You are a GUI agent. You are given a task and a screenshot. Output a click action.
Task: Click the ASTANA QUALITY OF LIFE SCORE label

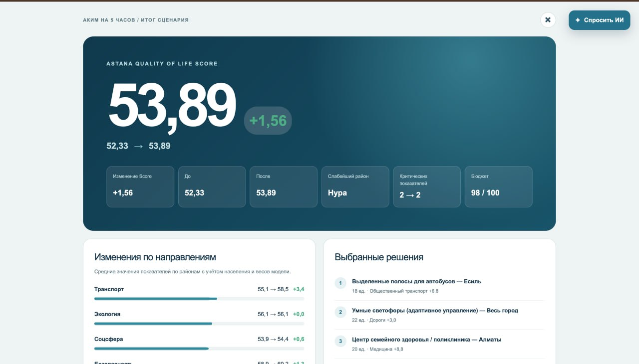(162, 64)
